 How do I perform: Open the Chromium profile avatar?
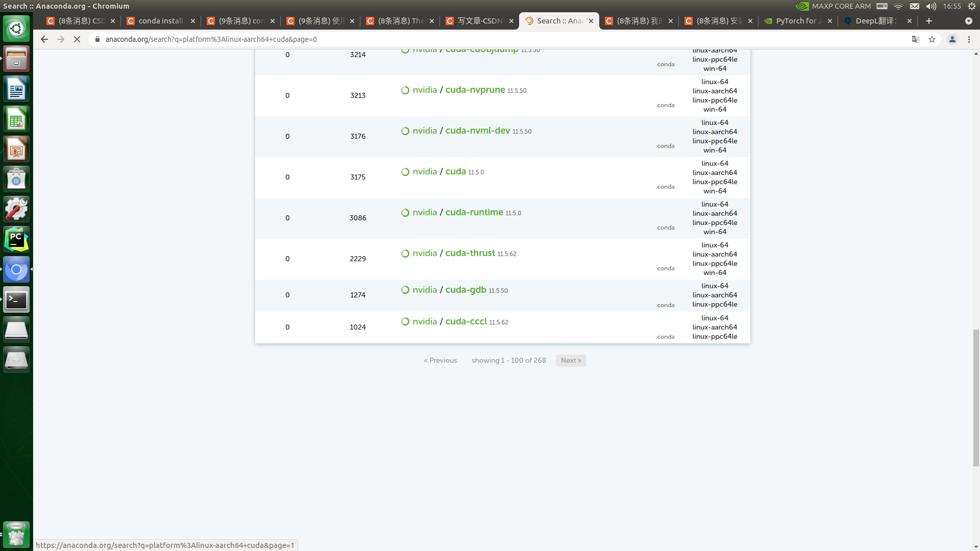tap(952, 39)
